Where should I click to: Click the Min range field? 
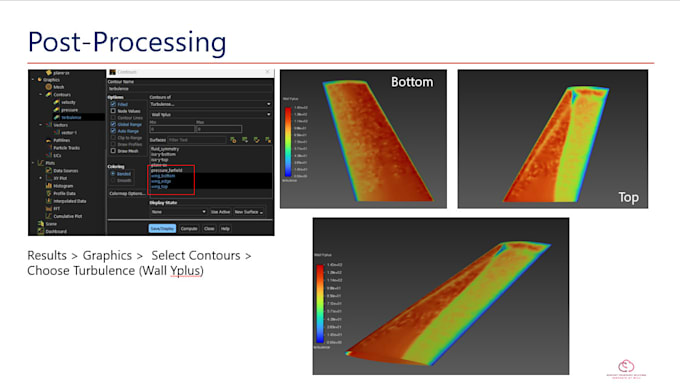coord(172,129)
